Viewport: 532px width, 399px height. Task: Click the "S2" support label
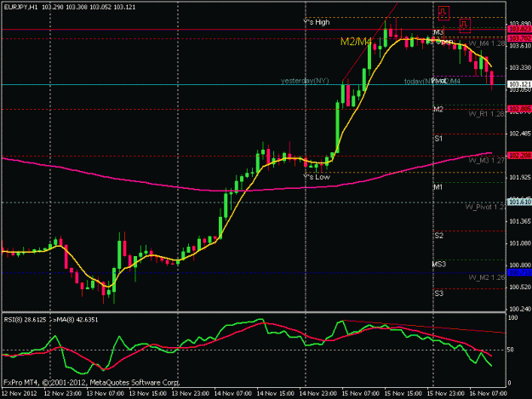[438, 236]
